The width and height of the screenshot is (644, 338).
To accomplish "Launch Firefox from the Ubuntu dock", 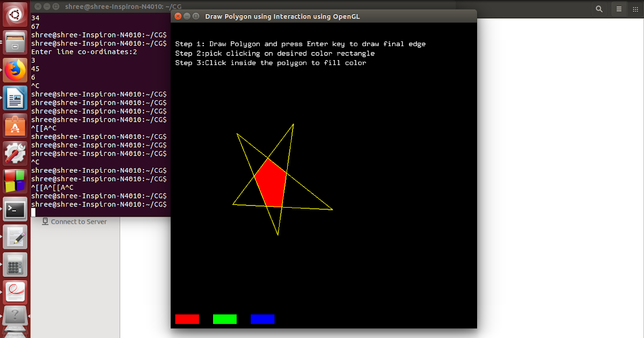I will click(x=14, y=70).
